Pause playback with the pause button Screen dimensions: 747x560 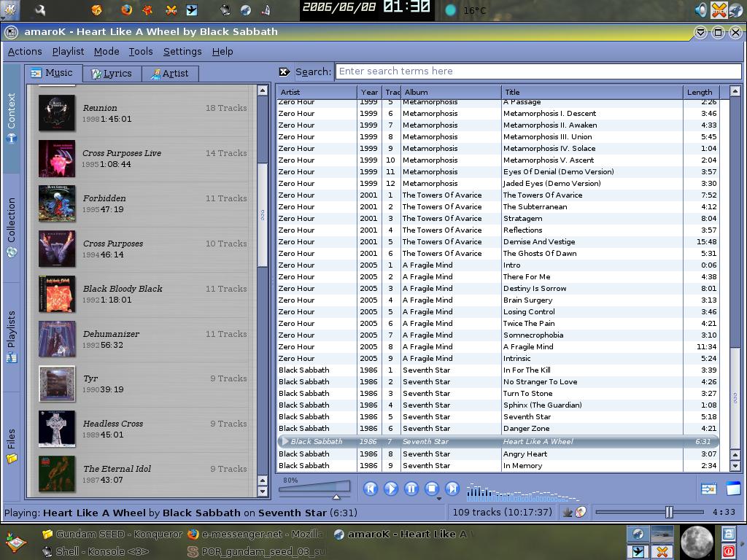tap(411, 489)
